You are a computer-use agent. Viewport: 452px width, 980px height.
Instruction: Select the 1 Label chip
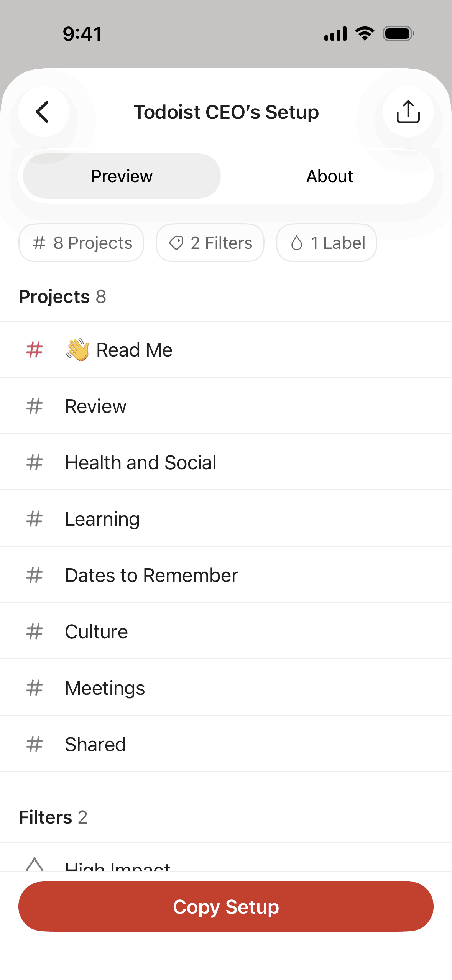tap(327, 243)
